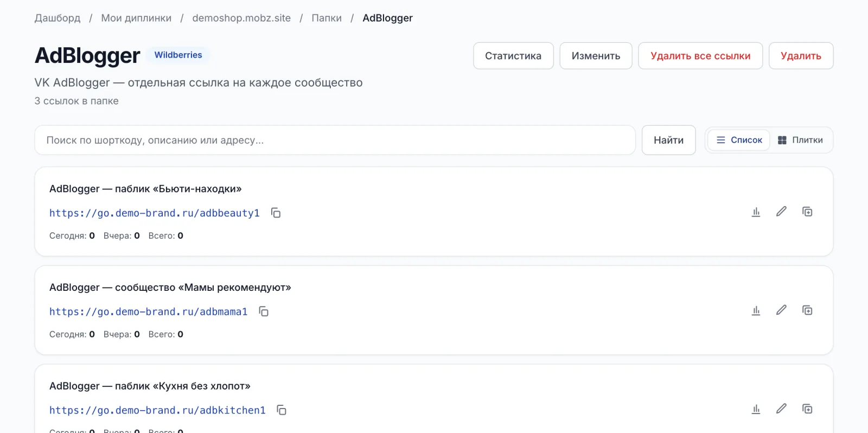Navigate to demoshop.mobz.site breadcrumb
This screenshot has width=868, height=433.
coord(241,18)
